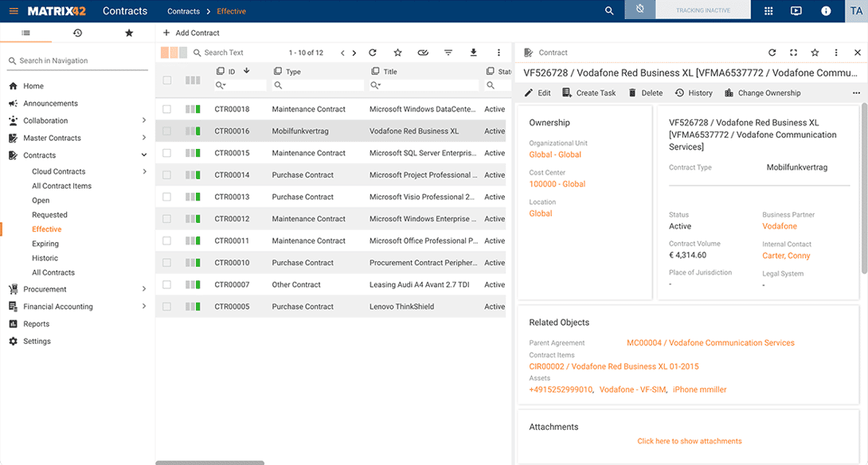Click here to show attachments
Screen dimensions: 868x465
[690, 440]
